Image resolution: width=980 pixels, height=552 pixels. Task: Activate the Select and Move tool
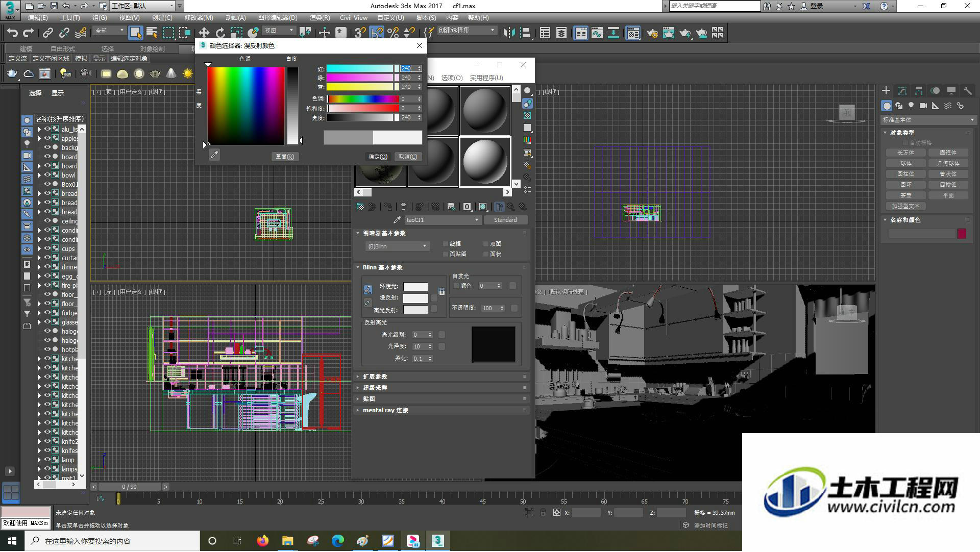204,33
